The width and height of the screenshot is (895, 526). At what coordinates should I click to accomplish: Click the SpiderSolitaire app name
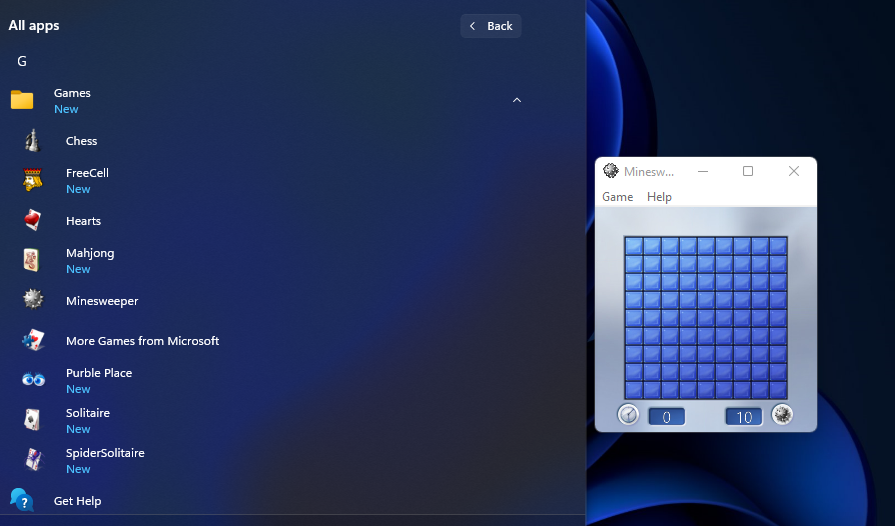coord(105,453)
